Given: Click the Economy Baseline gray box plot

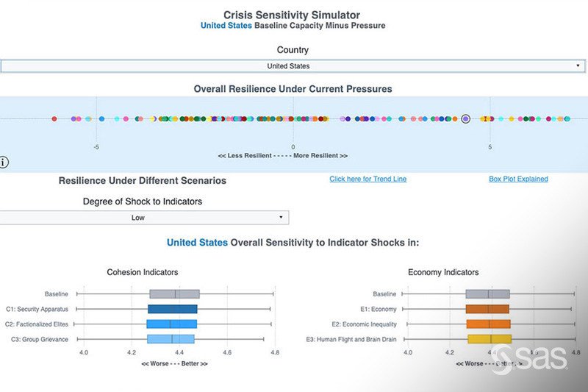Looking at the screenshot, I should tap(488, 294).
